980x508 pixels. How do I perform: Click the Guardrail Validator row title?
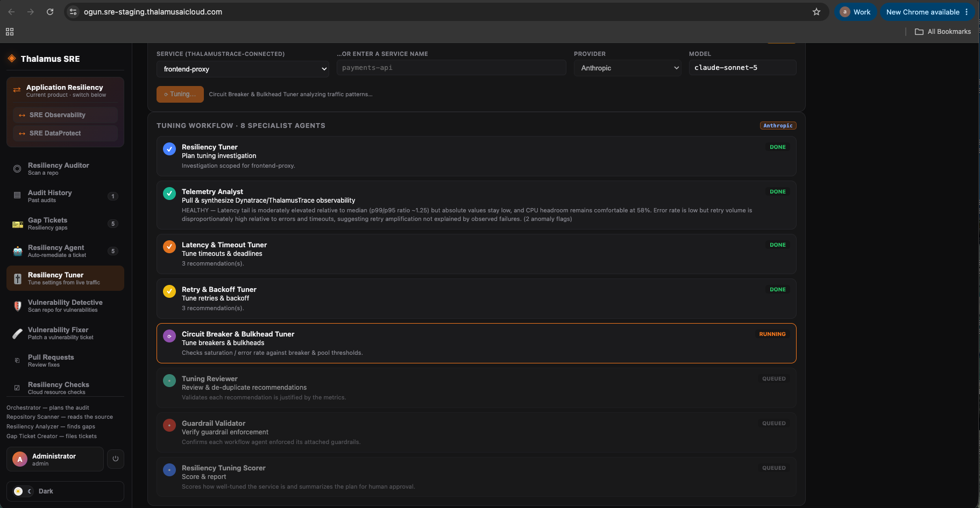214,423
